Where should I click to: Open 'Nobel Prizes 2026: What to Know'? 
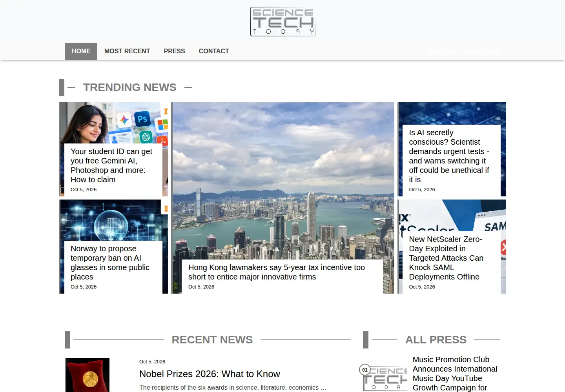point(210,374)
